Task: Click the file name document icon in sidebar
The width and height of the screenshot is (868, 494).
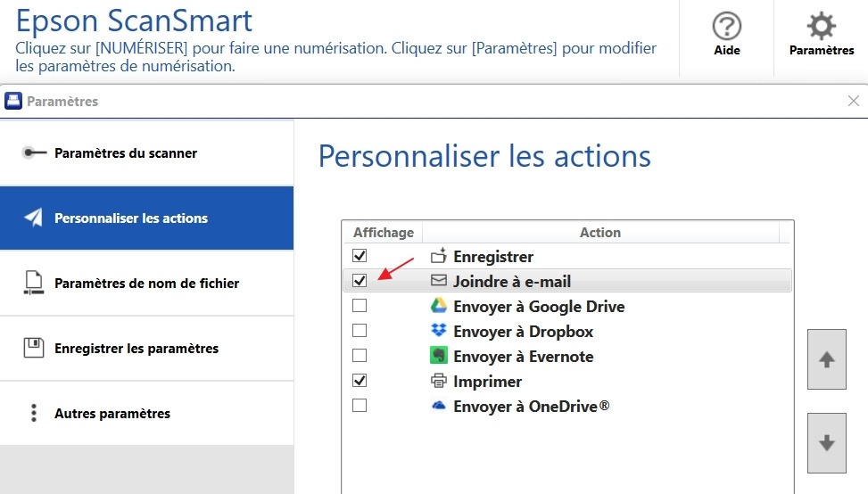Action: pyautogui.click(x=33, y=283)
